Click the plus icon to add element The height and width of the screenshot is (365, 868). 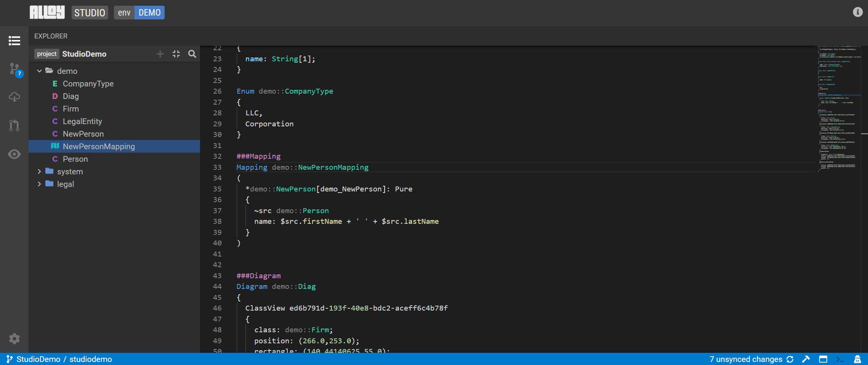tap(160, 54)
